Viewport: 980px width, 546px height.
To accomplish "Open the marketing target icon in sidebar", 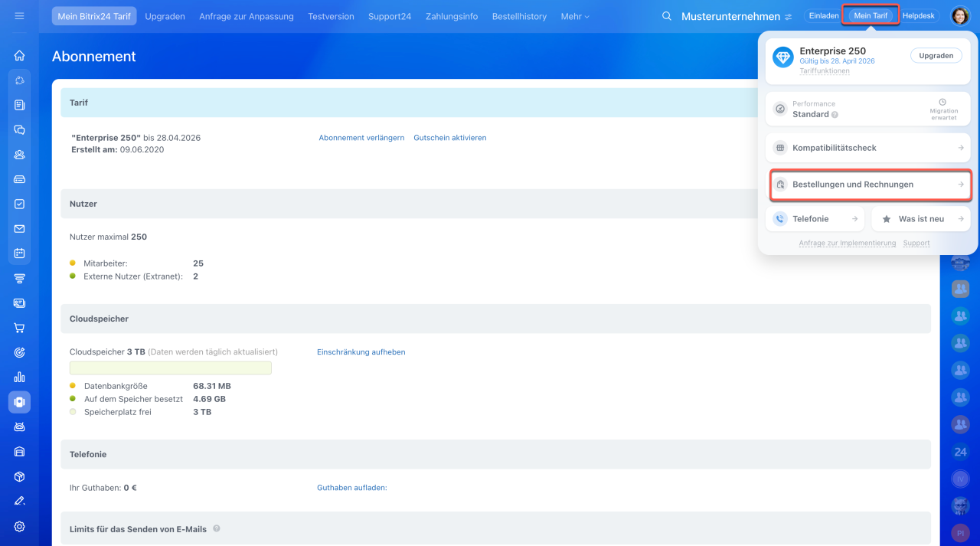I will tap(19, 353).
